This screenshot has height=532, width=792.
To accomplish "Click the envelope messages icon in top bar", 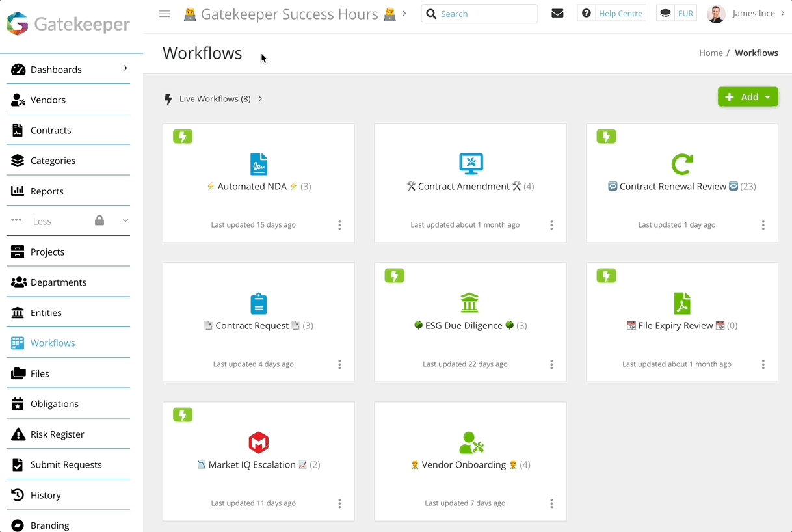I will 557,13.
